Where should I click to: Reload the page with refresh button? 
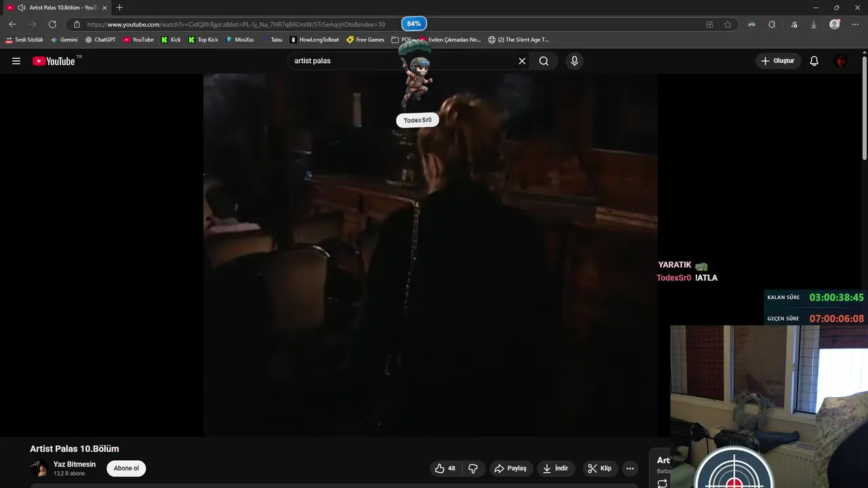coord(52,24)
